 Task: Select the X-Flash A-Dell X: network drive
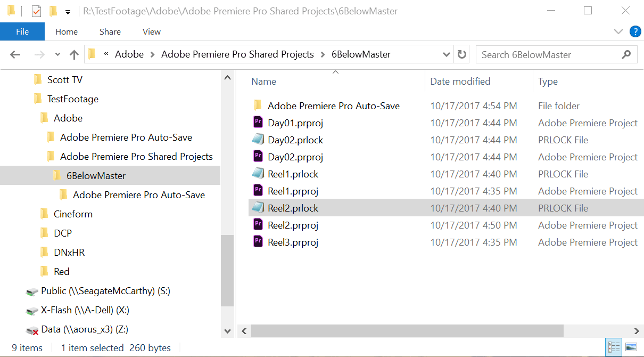(x=78, y=310)
